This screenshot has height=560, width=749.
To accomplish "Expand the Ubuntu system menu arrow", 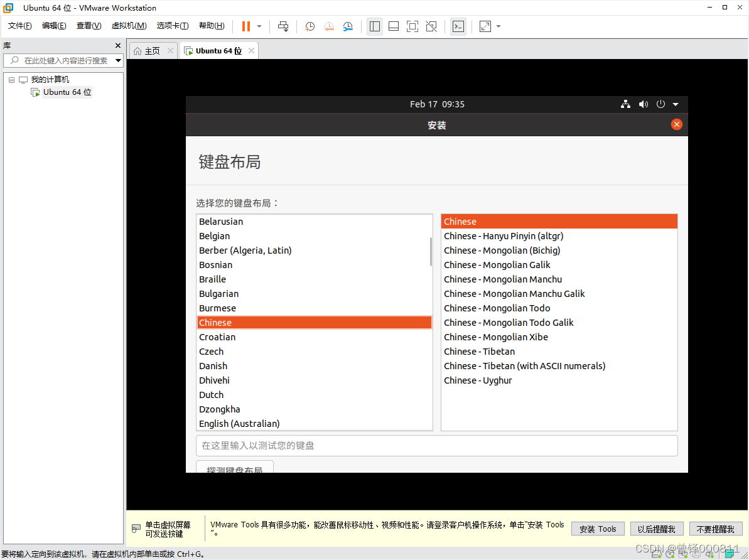I will 676,104.
